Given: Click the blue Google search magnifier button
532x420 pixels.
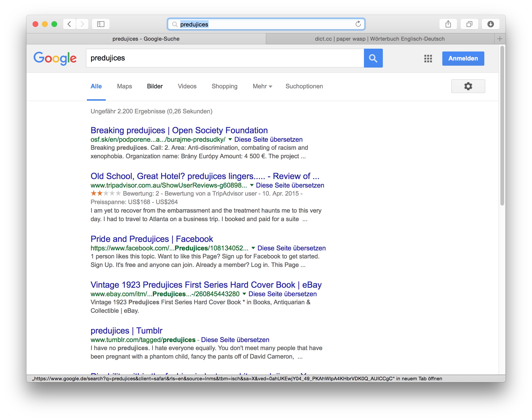Looking at the screenshot, I should [373, 58].
